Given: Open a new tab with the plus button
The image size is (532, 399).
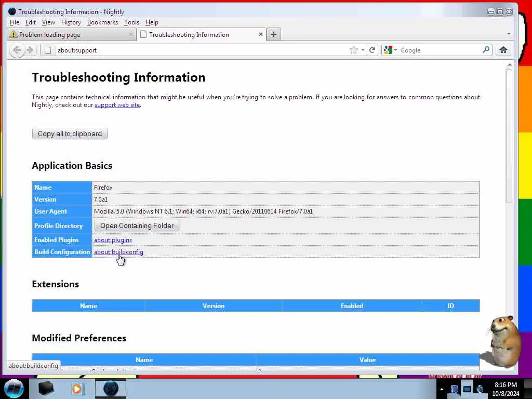Looking at the screenshot, I should 274,34.
